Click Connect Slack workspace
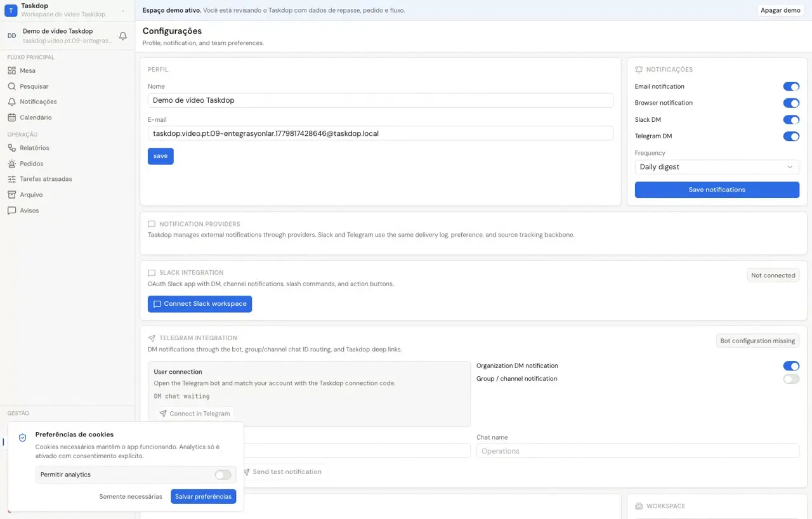Viewport: 812px width, 519px height. [200, 304]
